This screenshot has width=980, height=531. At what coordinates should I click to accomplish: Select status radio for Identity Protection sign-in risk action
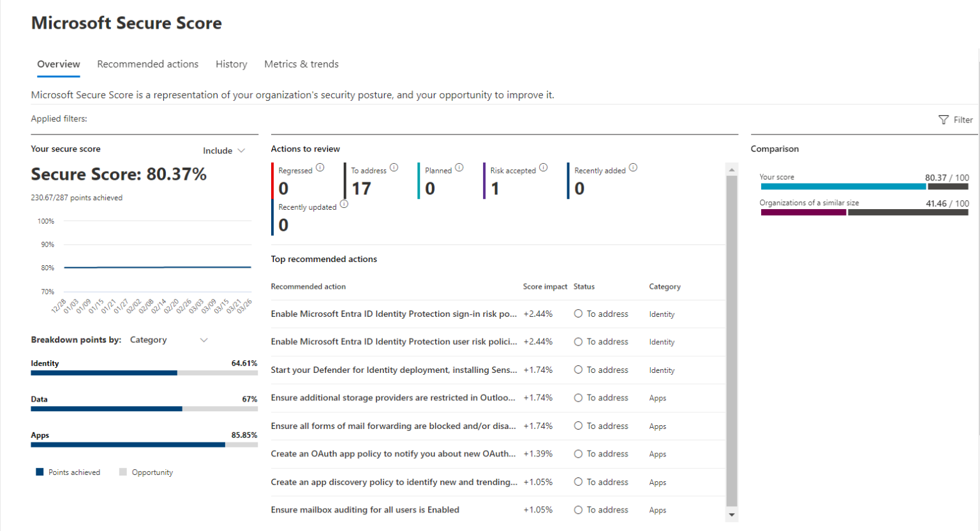click(579, 314)
